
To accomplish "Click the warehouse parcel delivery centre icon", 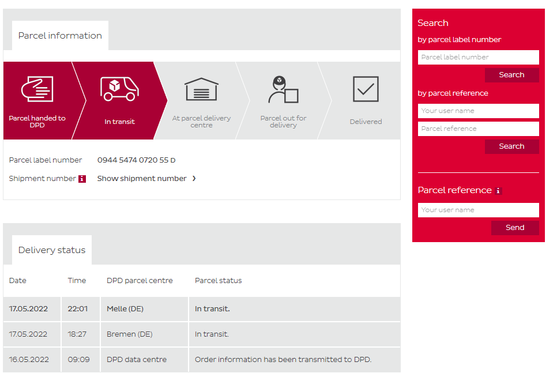I will [x=201, y=89].
